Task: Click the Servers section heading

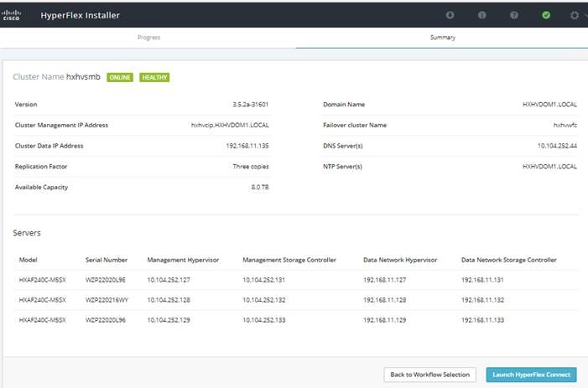Action: [27, 233]
